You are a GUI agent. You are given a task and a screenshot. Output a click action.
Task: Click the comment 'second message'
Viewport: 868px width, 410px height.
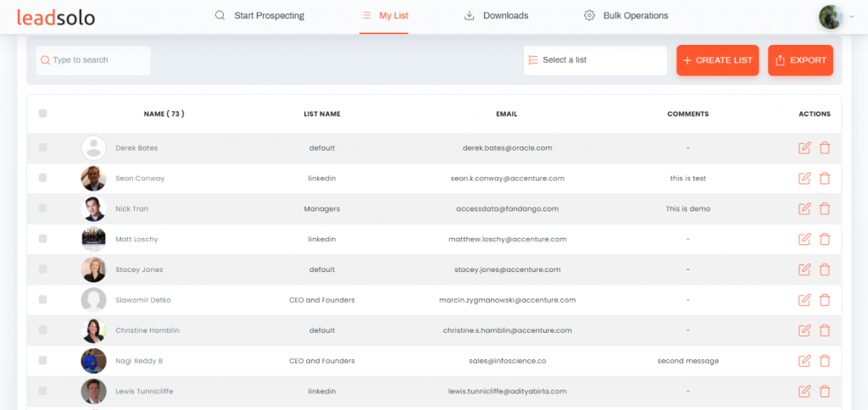coord(687,361)
